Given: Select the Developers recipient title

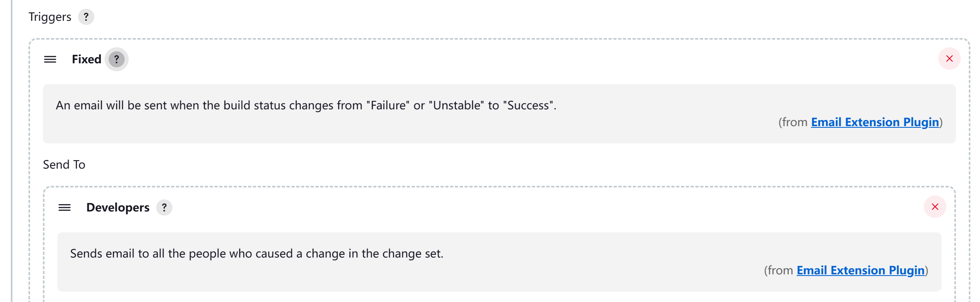Looking at the screenshot, I should coord(118,207).
